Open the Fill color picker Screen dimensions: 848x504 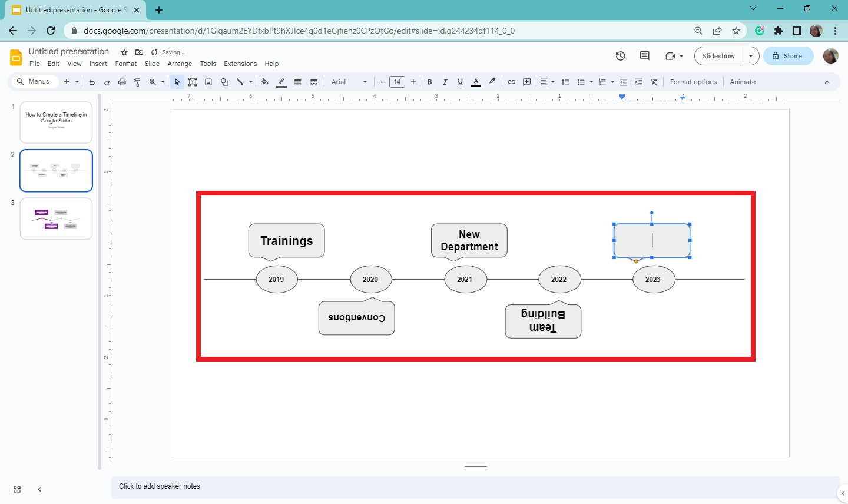tap(265, 82)
